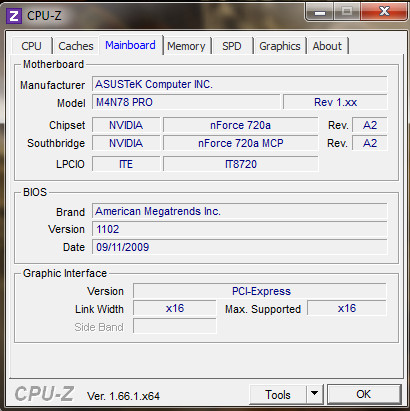Click the Chipset Rev. A2 value
Image resolution: width=410 pixels, height=411 pixels.
(370, 125)
